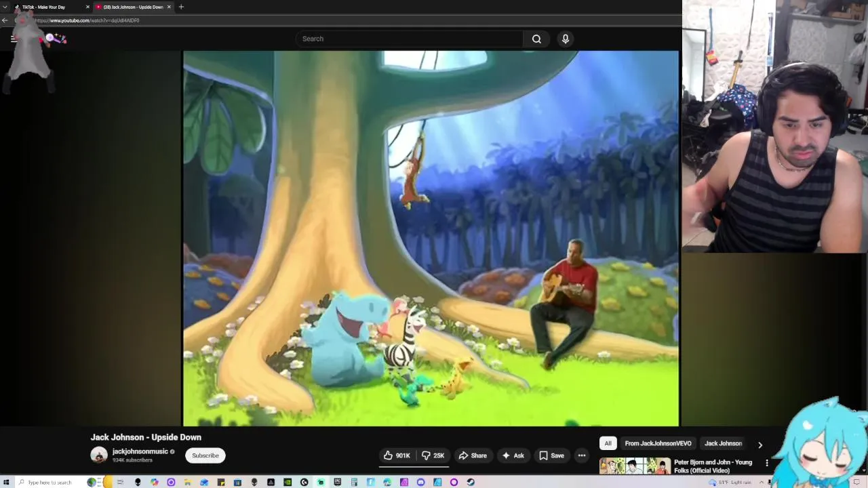Focus the YouTube Search field
Viewport: 868px width, 488px height.
pyautogui.click(x=410, y=39)
